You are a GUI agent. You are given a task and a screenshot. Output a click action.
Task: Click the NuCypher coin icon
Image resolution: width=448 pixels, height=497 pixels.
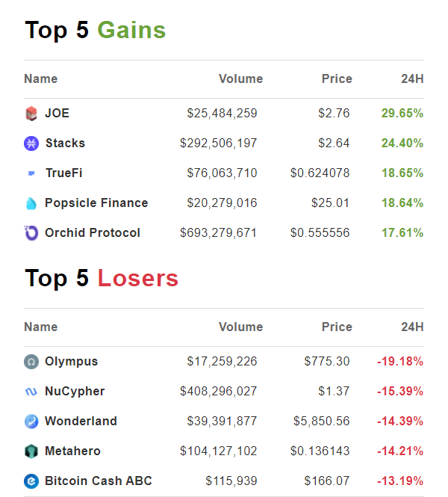[x=31, y=392]
